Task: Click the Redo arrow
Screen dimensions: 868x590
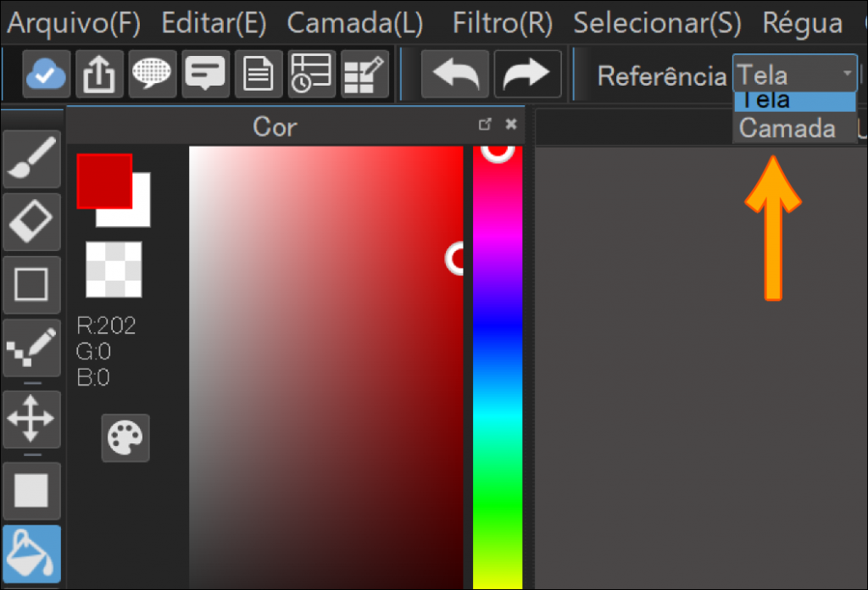Action: (527, 75)
